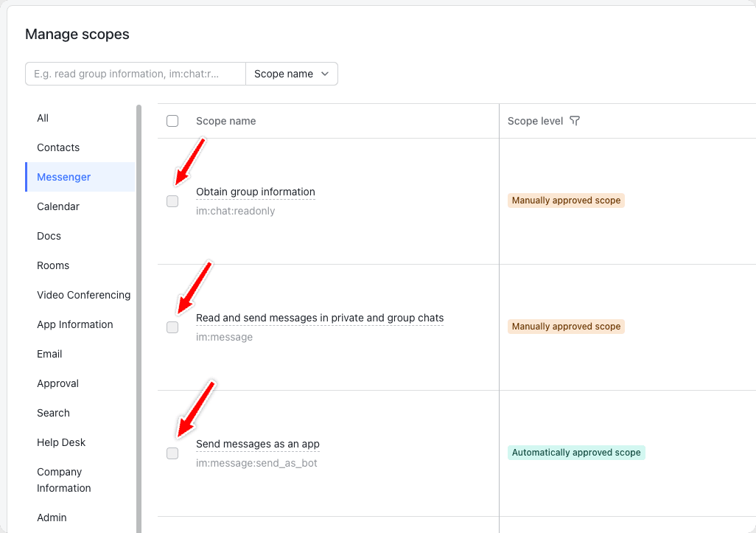The width and height of the screenshot is (756, 533).
Task: Select the All category
Action: point(43,118)
